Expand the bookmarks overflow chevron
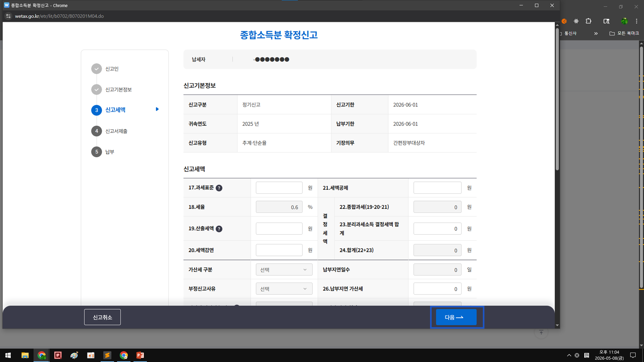The width and height of the screenshot is (644, 362). [x=596, y=33]
